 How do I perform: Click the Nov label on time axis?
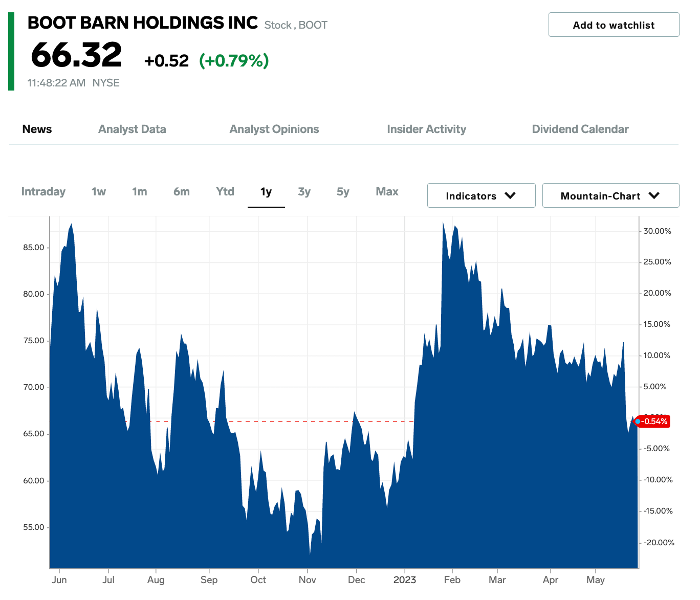[x=308, y=580]
